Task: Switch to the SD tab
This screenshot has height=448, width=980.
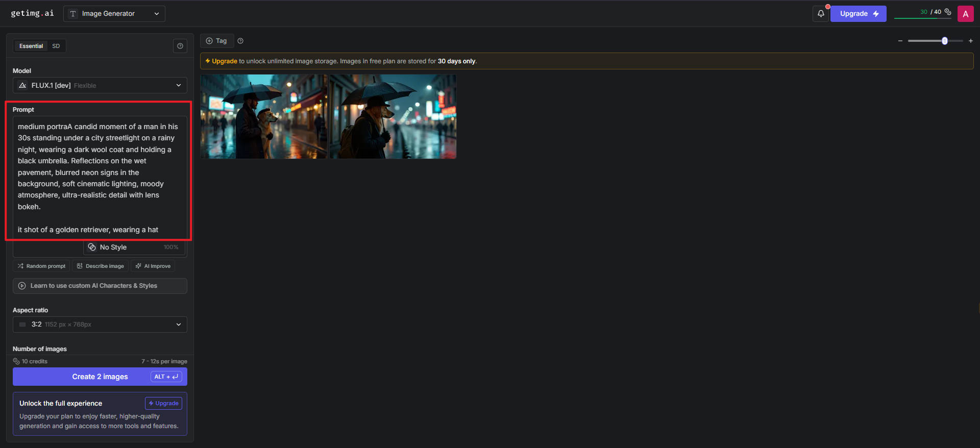Action: [x=56, y=46]
